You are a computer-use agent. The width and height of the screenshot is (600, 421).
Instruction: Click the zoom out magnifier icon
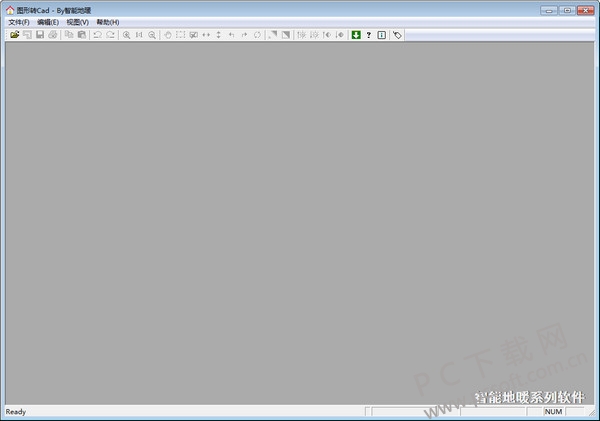coord(152,35)
